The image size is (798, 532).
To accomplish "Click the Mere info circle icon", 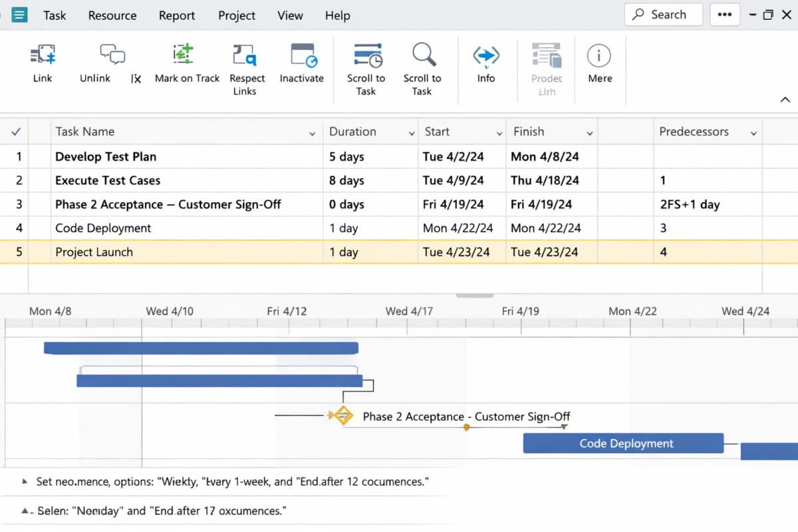I will pyautogui.click(x=599, y=56).
